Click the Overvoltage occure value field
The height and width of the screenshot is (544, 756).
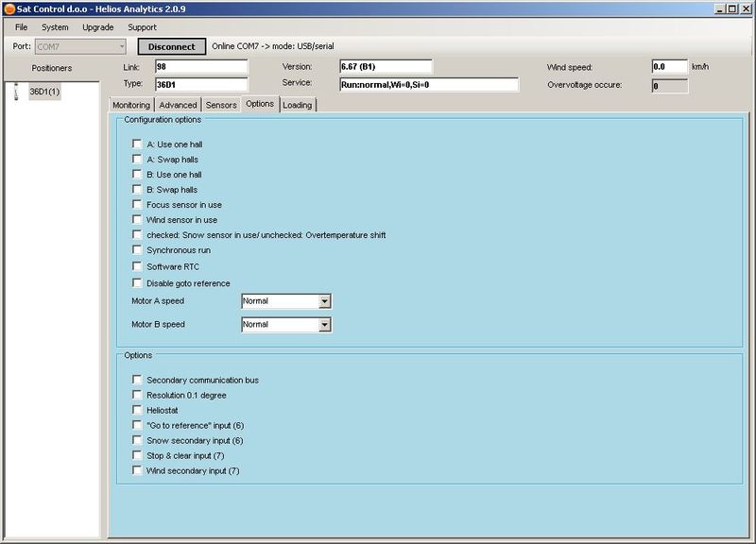669,86
